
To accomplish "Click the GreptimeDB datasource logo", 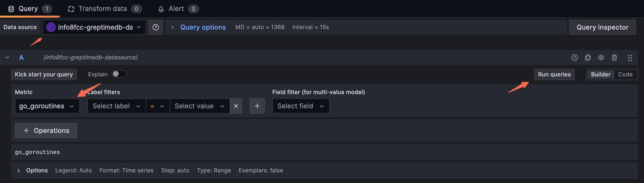I will tap(51, 27).
